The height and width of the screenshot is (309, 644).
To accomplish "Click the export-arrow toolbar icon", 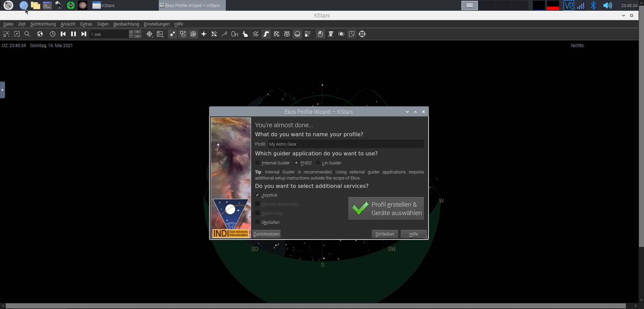I will [x=352, y=34].
